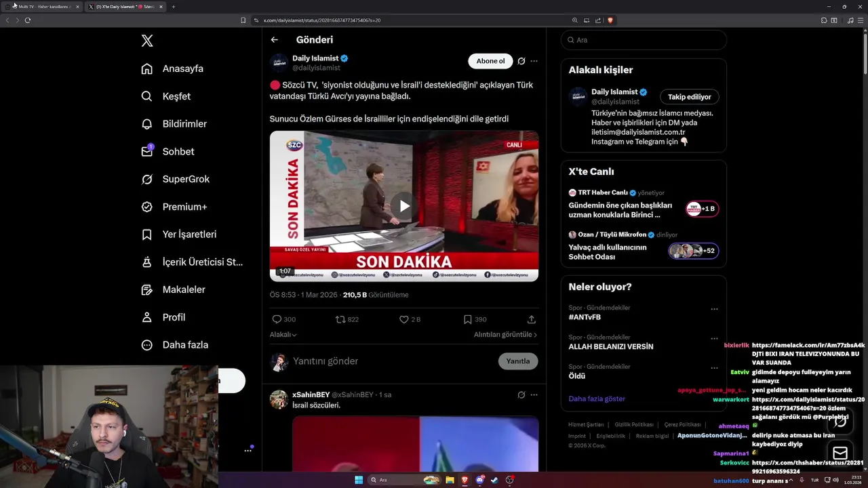
Task: Open OBS Studio from taskbar
Action: pyautogui.click(x=509, y=480)
